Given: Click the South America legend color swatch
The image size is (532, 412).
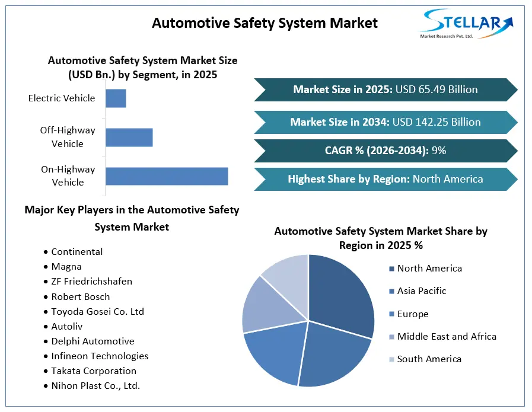Looking at the screenshot, I should coord(391,359).
